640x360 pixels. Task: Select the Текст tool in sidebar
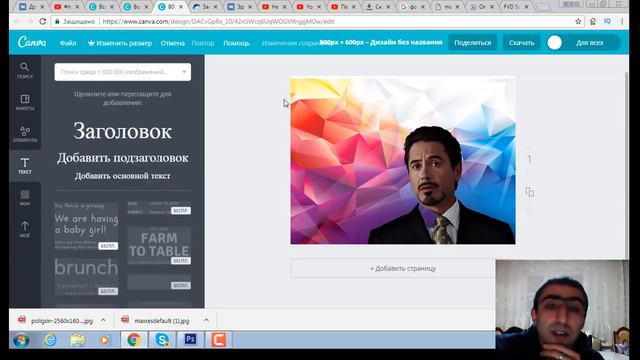25,166
